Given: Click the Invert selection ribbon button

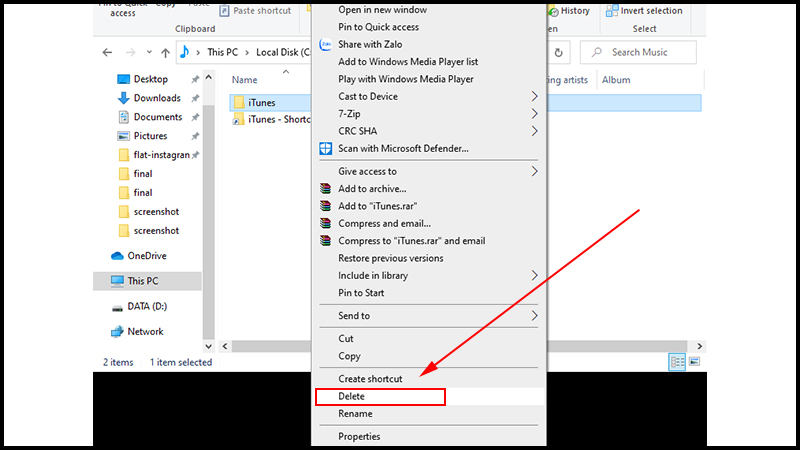Looking at the screenshot, I should (x=644, y=11).
